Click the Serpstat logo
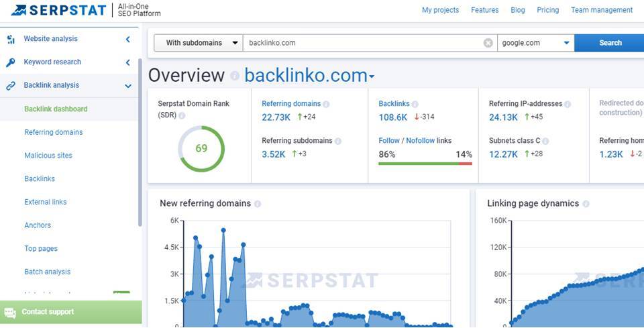The height and width of the screenshot is (328, 644). click(x=59, y=10)
